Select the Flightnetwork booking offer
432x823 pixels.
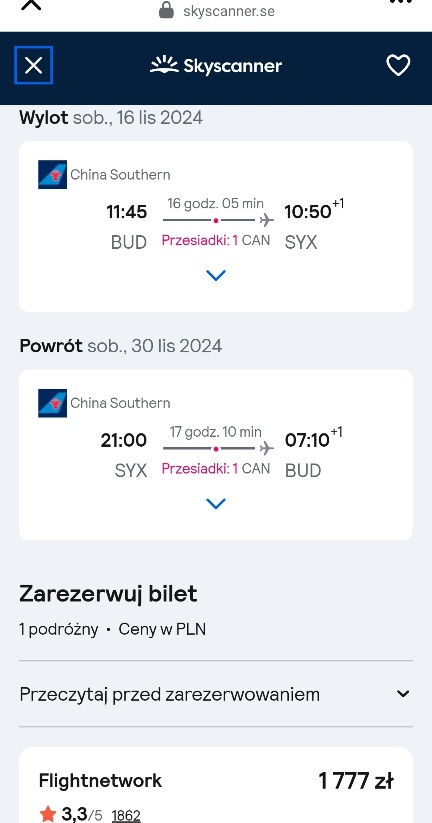[x=216, y=785]
